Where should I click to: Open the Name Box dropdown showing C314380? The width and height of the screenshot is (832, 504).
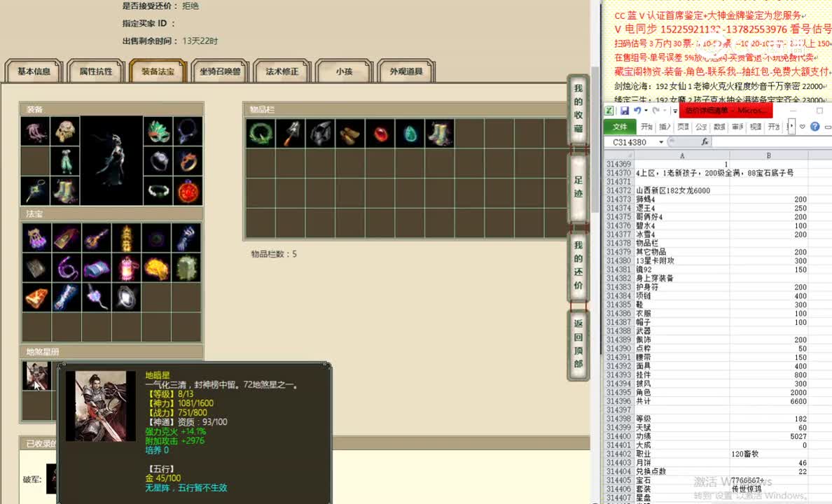point(660,141)
